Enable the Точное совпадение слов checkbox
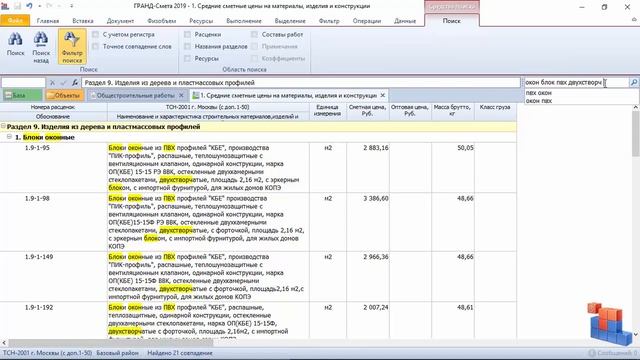 click(95, 47)
